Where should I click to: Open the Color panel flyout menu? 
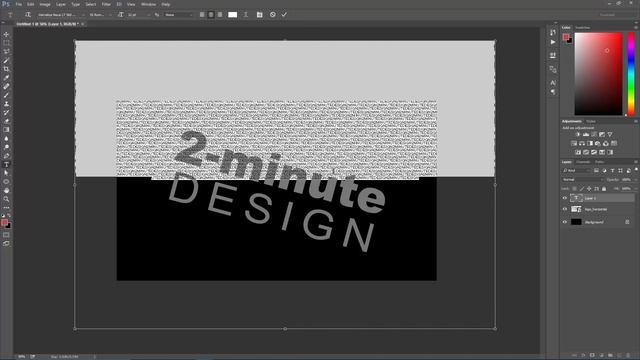tap(636, 28)
